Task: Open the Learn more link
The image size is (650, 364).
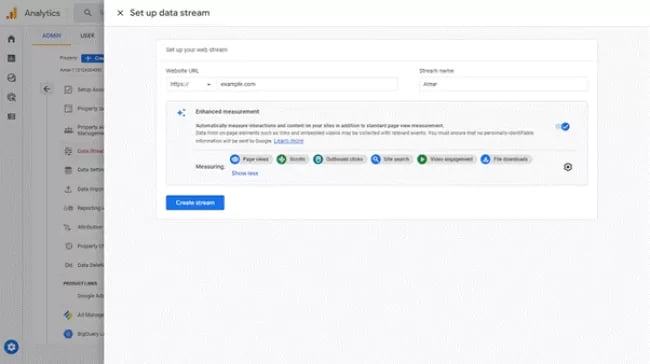Action: (x=289, y=141)
